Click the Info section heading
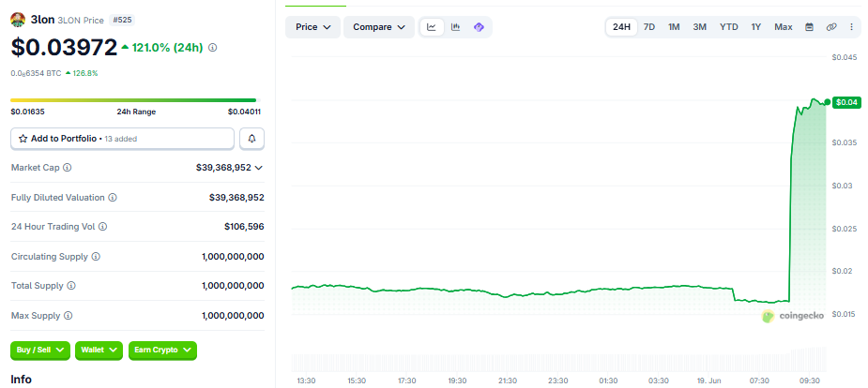Screen dimensions: 868x388 (21, 380)
